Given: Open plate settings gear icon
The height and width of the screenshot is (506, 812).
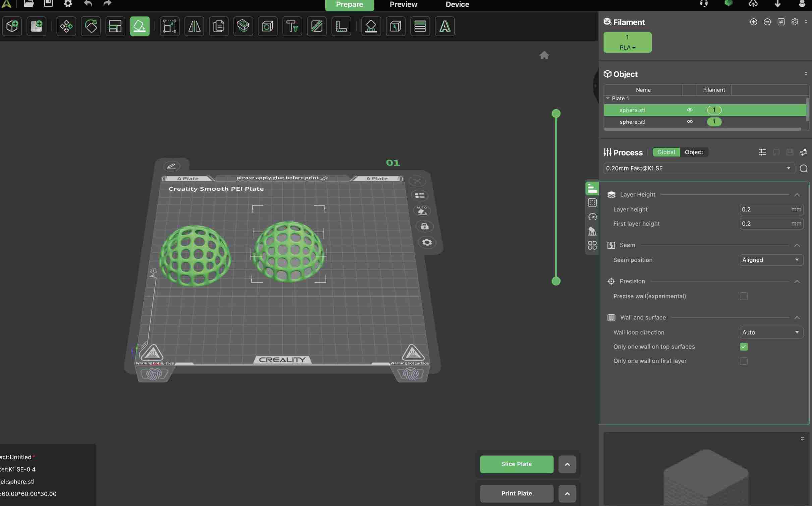Looking at the screenshot, I should click(427, 242).
